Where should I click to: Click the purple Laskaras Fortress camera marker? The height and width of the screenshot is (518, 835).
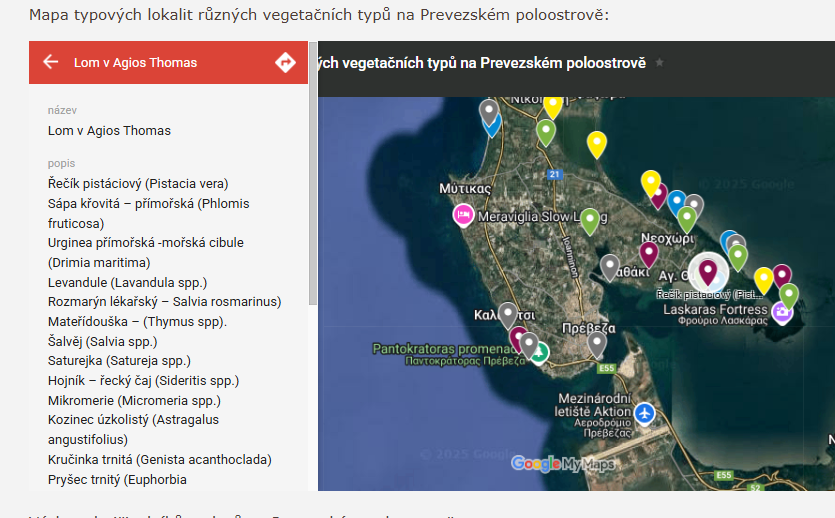[x=782, y=310]
